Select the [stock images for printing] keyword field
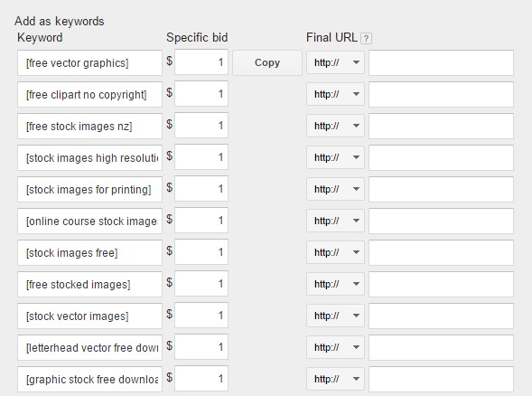 pos(90,189)
